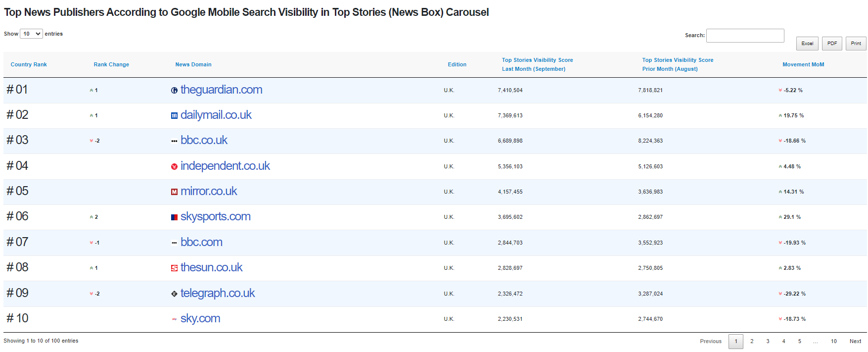Sort by Visibility Score Prior Month (August) header

coord(678,64)
